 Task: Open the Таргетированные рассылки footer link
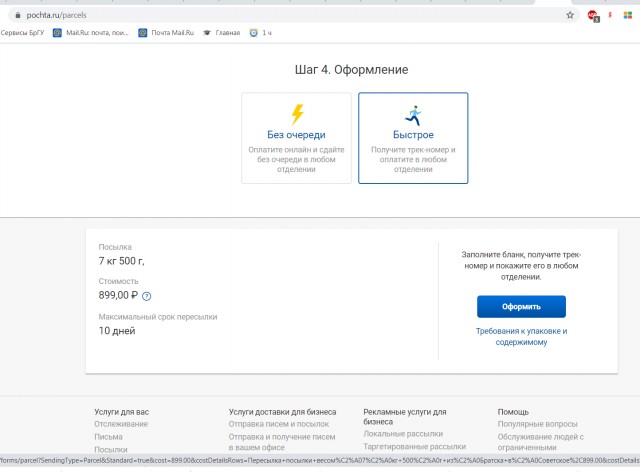414,447
